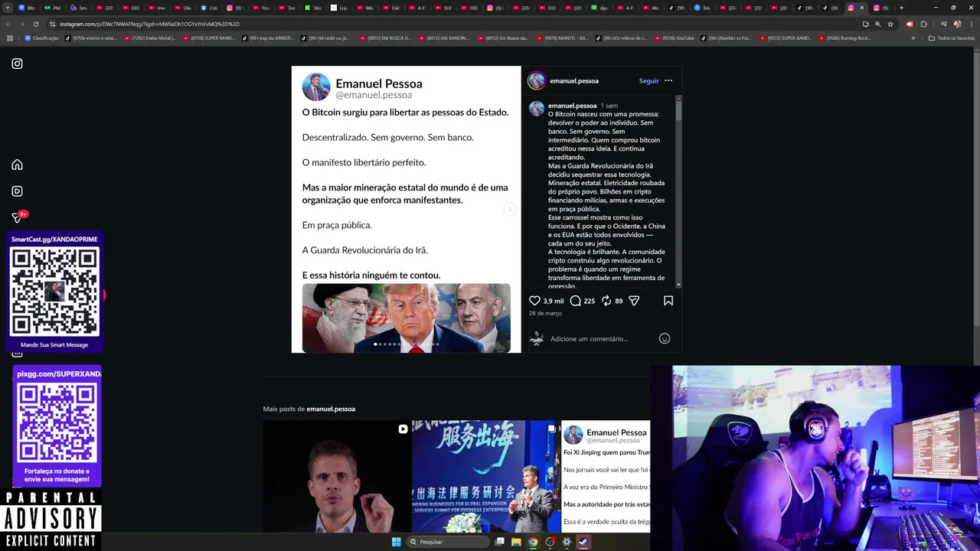Open the bookmarks apps grid icon
This screenshot has height=551, width=980.
10,37
